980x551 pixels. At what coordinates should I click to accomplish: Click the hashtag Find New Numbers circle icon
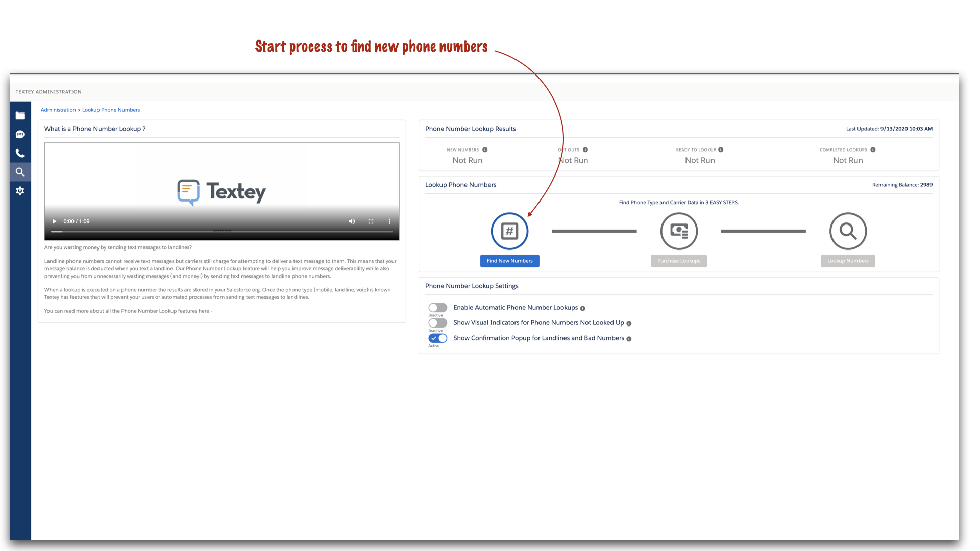pos(509,231)
